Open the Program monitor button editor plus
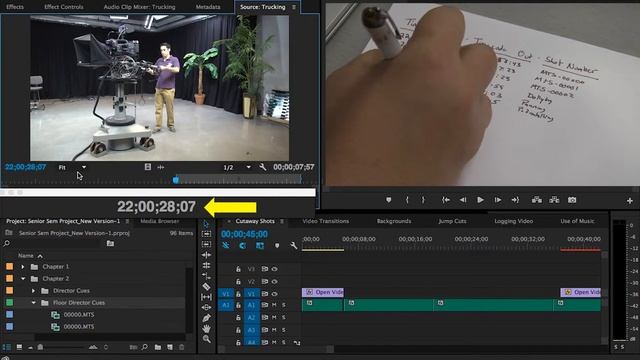The image size is (640, 360). [629, 201]
